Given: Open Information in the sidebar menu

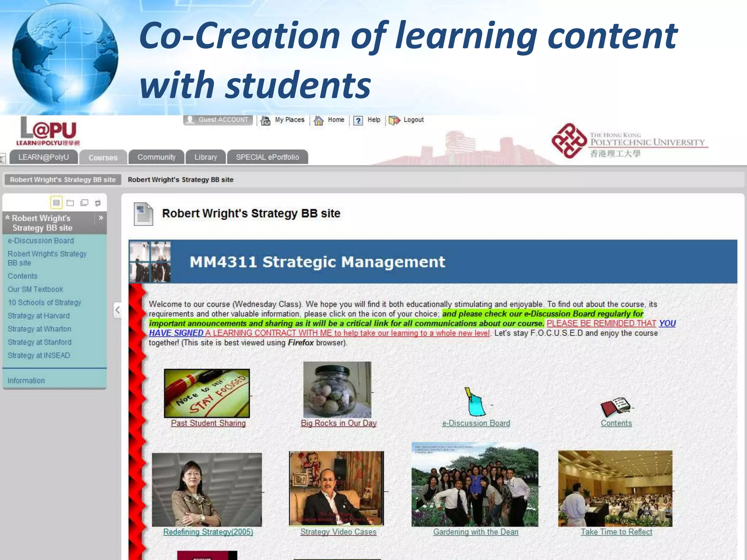Looking at the screenshot, I should coord(26,380).
